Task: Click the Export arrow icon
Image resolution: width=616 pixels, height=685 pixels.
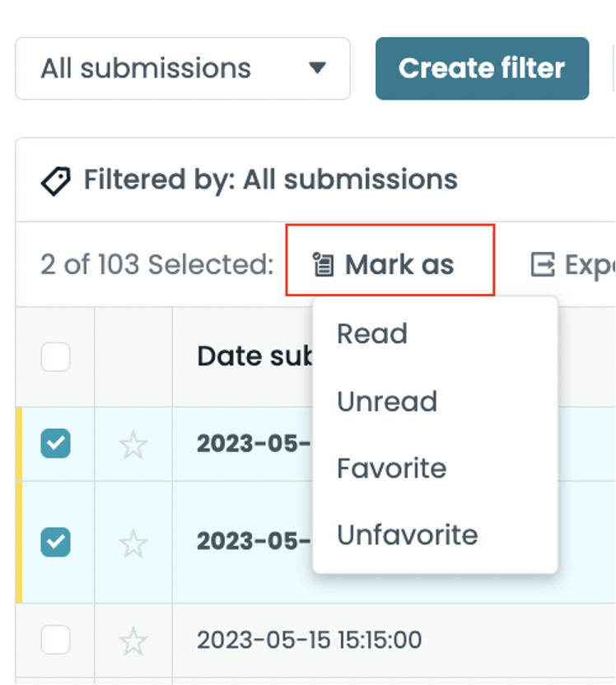Action: point(542,265)
